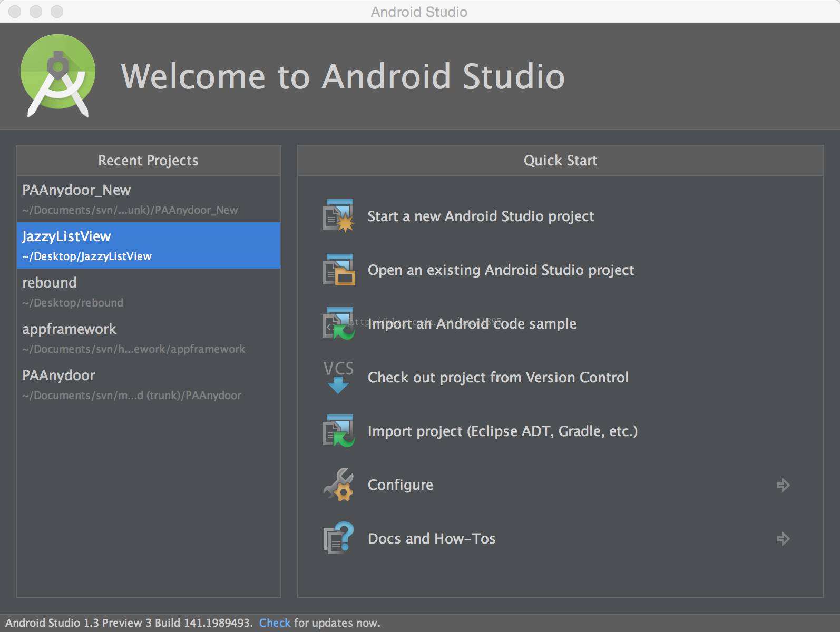Click the Welcome to Android Studio heading

tap(343, 76)
